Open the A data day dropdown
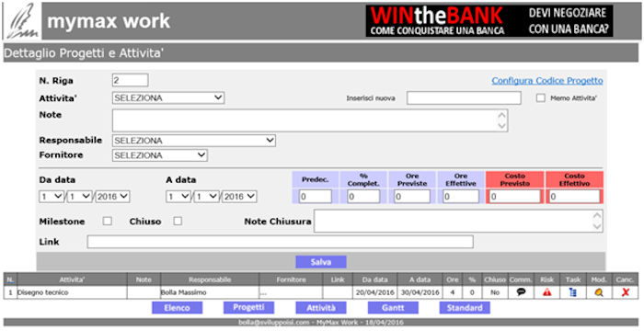Viewport: 644px width, 331px height. coord(178,197)
